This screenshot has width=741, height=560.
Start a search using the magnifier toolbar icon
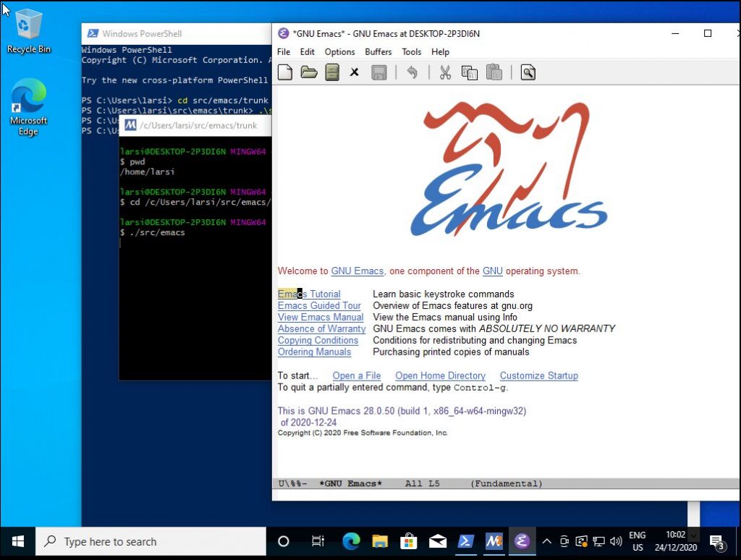[x=528, y=72]
